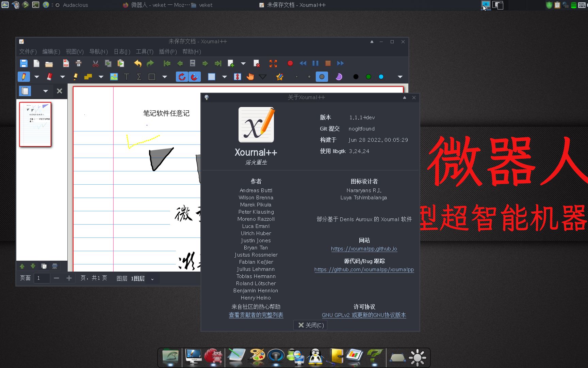The width and height of the screenshot is (588, 368).
Task: Open the GitHub source code link
Action: coord(364,270)
